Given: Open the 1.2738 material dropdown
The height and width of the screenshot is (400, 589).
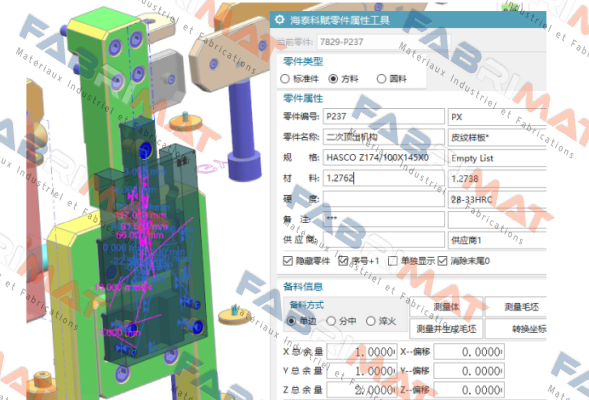Looking at the screenshot, I should pos(497,178).
